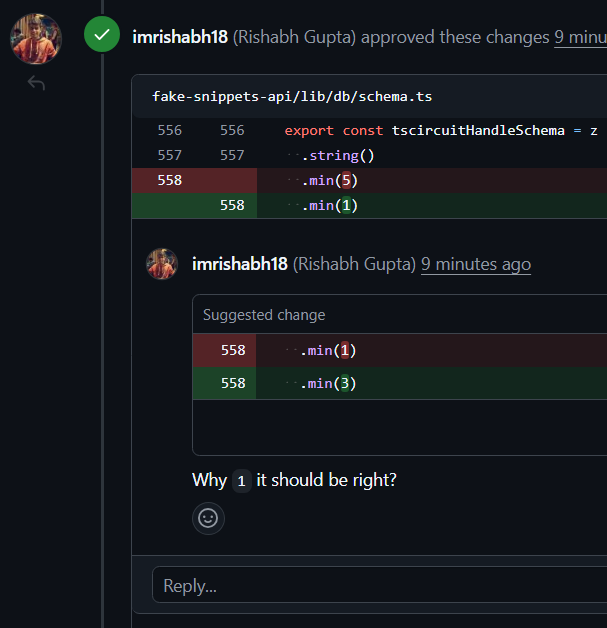
Task: Select new line number 557 in right column
Action: [x=232, y=155]
